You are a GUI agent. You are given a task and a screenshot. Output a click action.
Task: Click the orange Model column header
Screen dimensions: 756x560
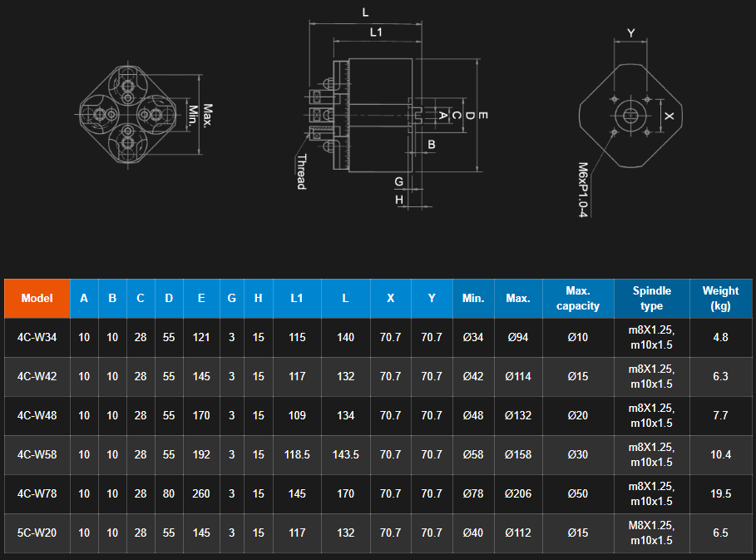(x=37, y=298)
